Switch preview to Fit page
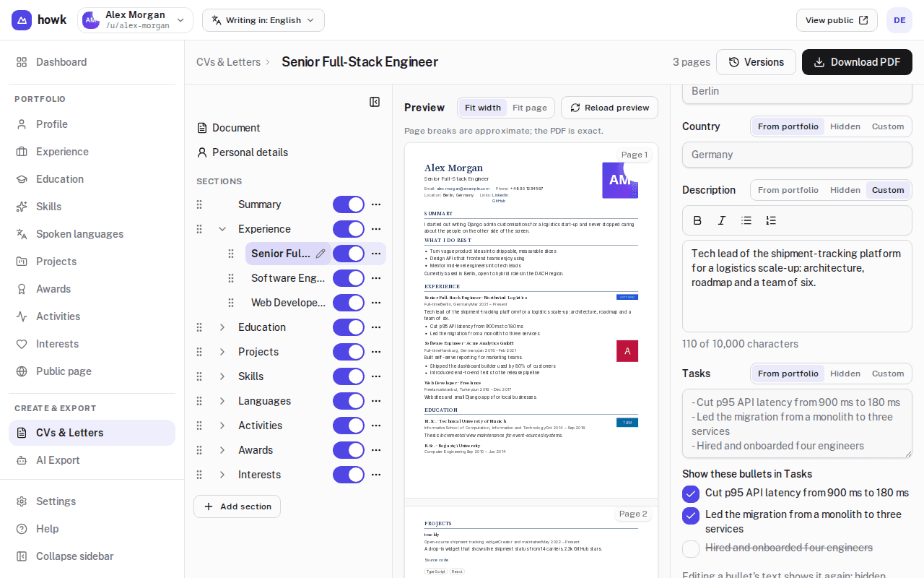The image size is (924, 578). 530,108
